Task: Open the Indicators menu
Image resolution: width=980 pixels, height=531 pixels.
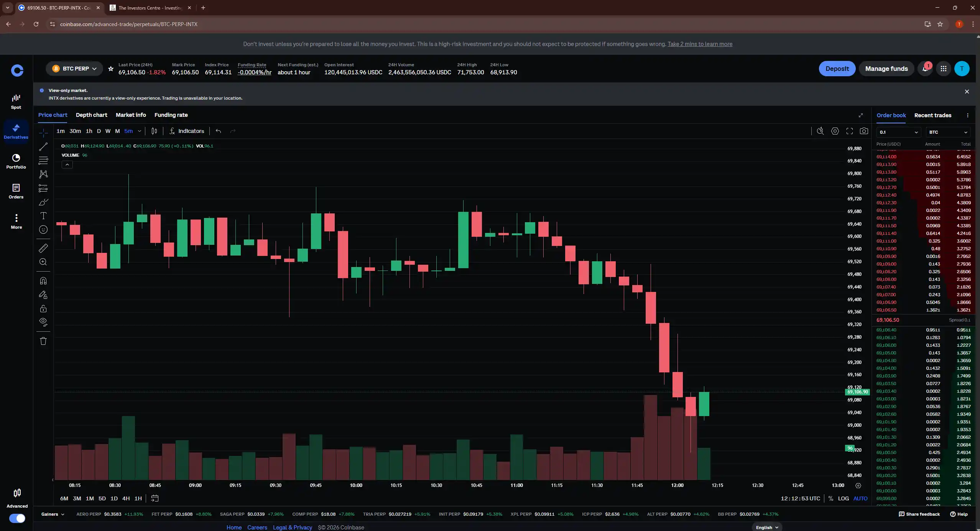Action: click(x=187, y=131)
